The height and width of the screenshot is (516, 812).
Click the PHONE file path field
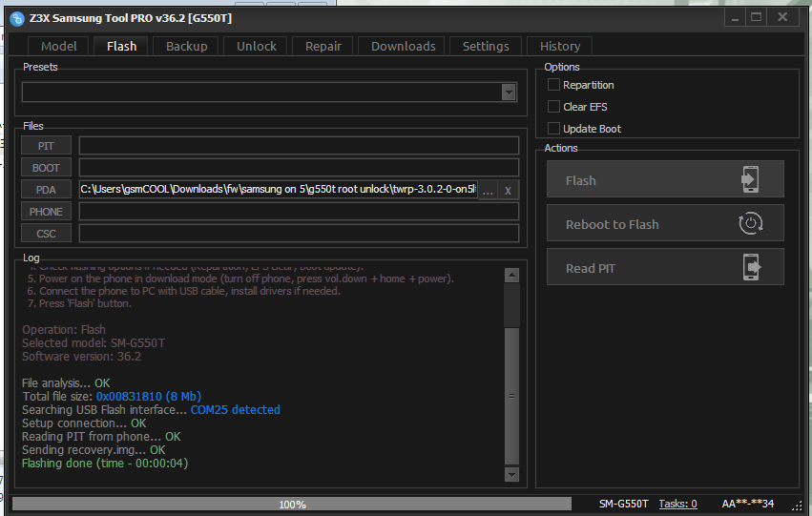tap(299, 212)
